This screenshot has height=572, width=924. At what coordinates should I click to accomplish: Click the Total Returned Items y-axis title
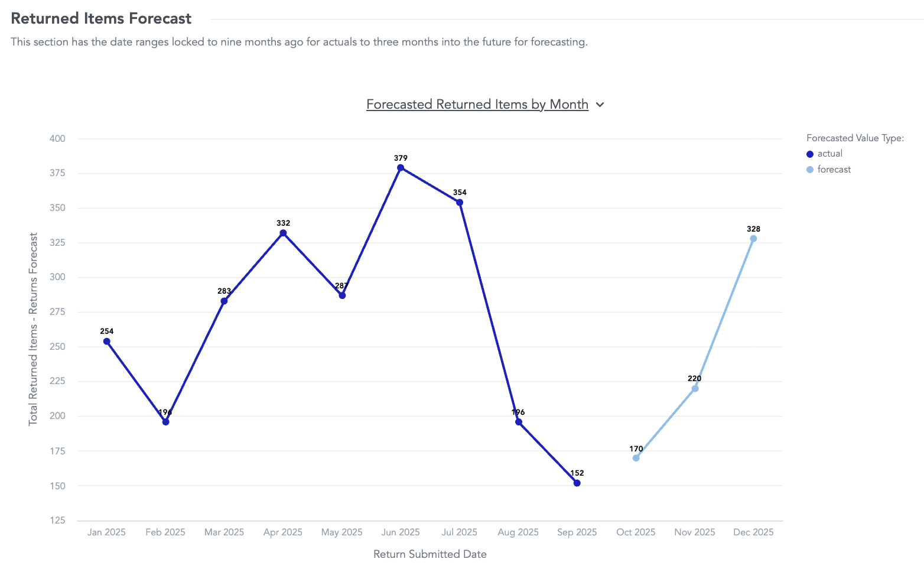(x=33, y=329)
